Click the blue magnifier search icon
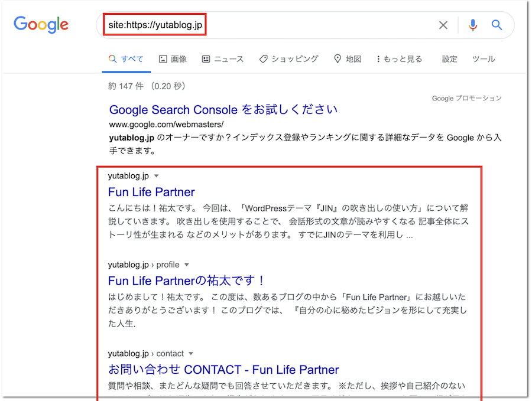This screenshot has height=401, width=532. (497, 25)
